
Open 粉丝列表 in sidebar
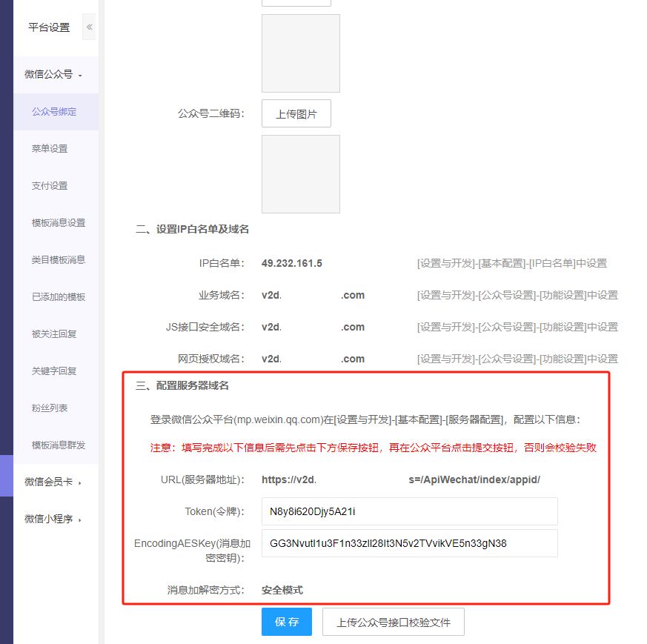tap(50, 408)
